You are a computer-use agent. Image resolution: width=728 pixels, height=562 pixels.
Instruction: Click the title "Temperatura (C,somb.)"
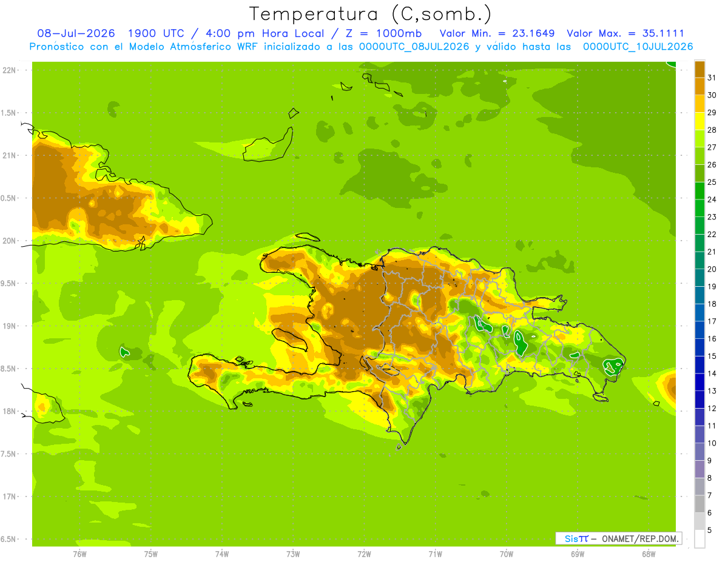371,14
